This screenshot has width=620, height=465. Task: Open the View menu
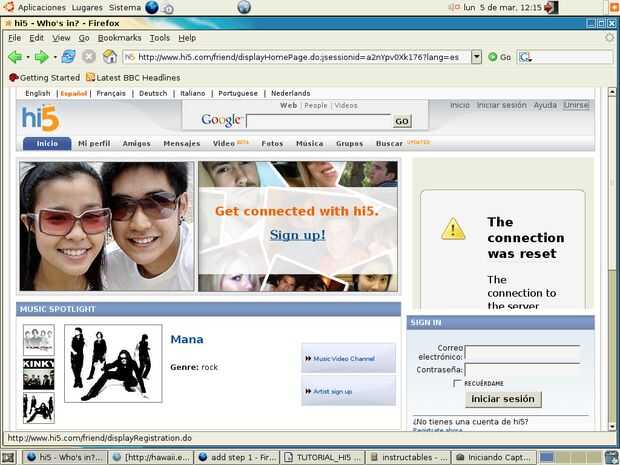coord(61,38)
